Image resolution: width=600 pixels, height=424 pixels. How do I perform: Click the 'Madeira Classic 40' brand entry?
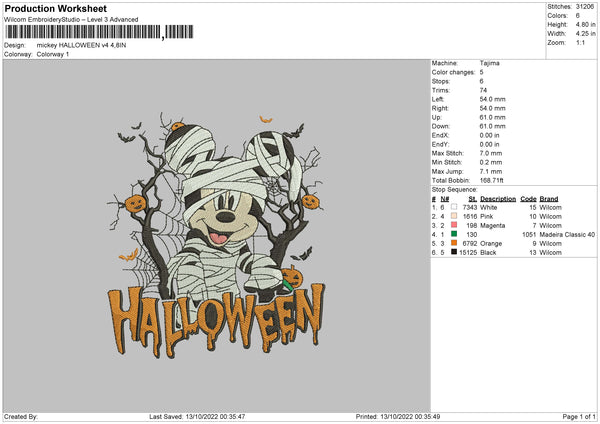567,235
